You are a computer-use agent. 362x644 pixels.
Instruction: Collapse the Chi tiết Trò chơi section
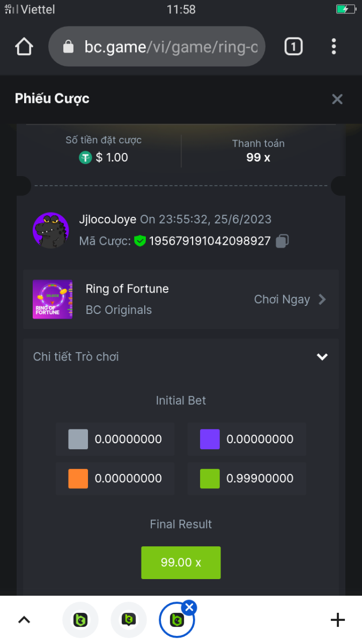pyautogui.click(x=322, y=357)
